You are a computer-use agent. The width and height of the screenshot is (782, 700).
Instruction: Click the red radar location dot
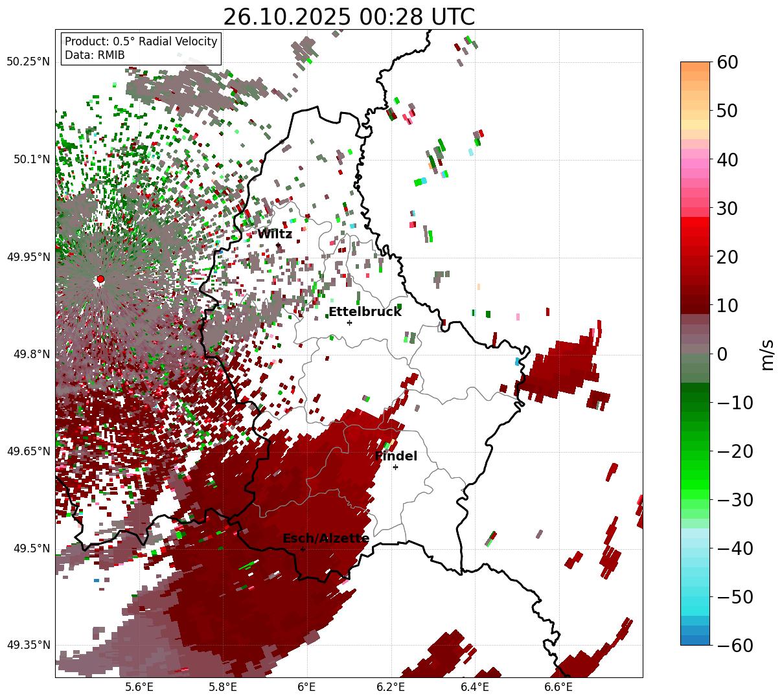point(100,279)
